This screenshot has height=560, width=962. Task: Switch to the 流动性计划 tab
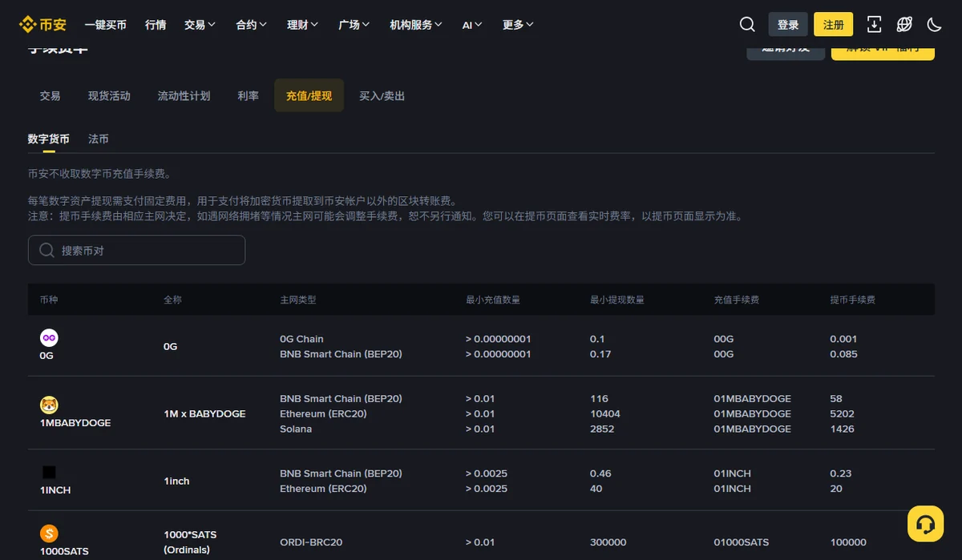pyautogui.click(x=184, y=95)
